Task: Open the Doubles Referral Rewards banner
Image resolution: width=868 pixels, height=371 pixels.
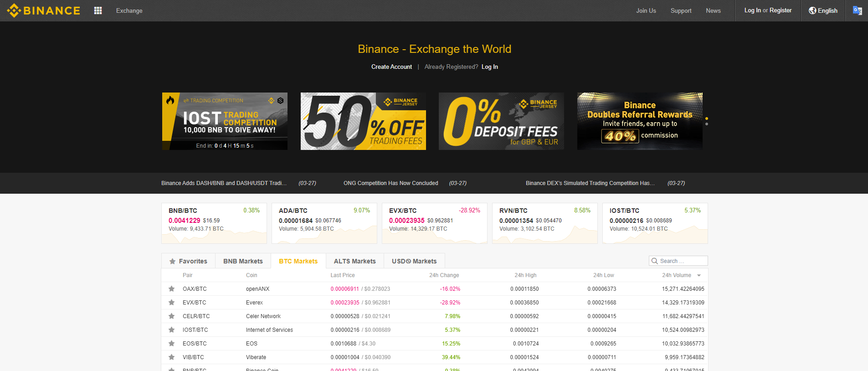Action: [640, 121]
